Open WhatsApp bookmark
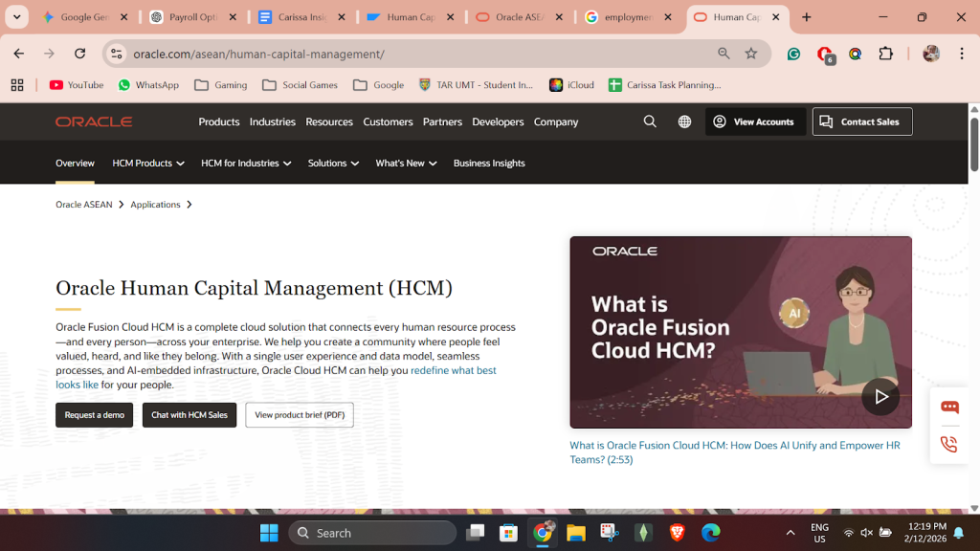Image resolution: width=980 pixels, height=551 pixels. [x=148, y=85]
